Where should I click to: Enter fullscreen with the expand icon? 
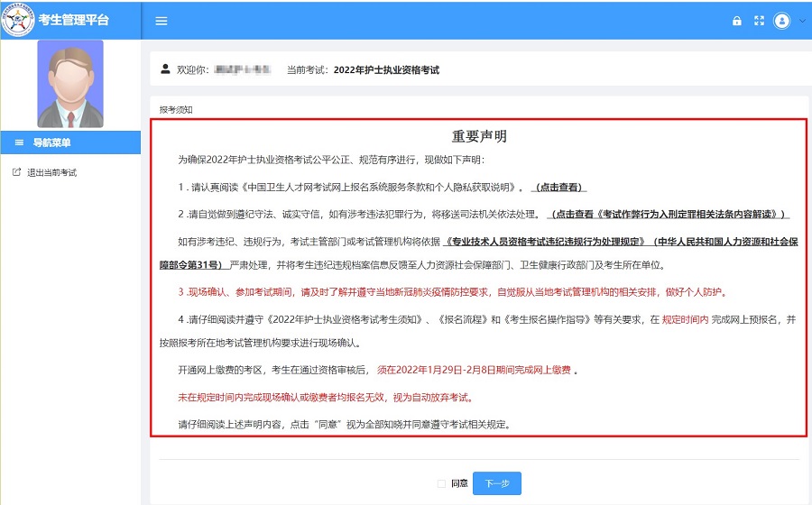pyautogui.click(x=759, y=21)
